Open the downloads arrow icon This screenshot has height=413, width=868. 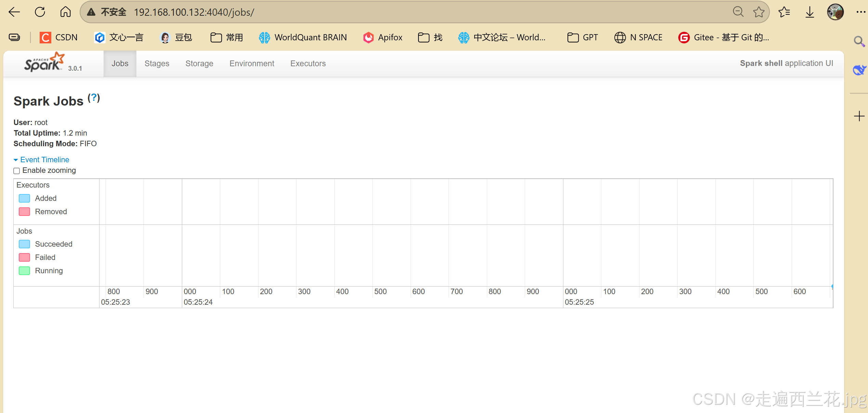pos(810,12)
